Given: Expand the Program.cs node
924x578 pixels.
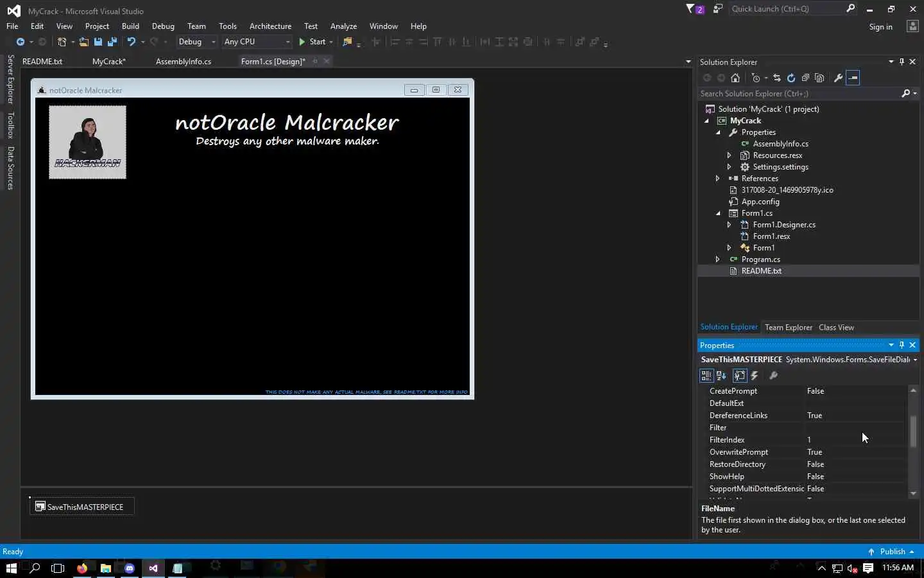Looking at the screenshot, I should click(717, 259).
